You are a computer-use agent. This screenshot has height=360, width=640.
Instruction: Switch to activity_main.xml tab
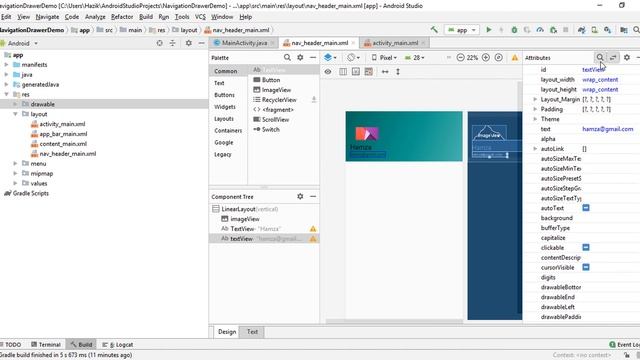click(x=395, y=43)
